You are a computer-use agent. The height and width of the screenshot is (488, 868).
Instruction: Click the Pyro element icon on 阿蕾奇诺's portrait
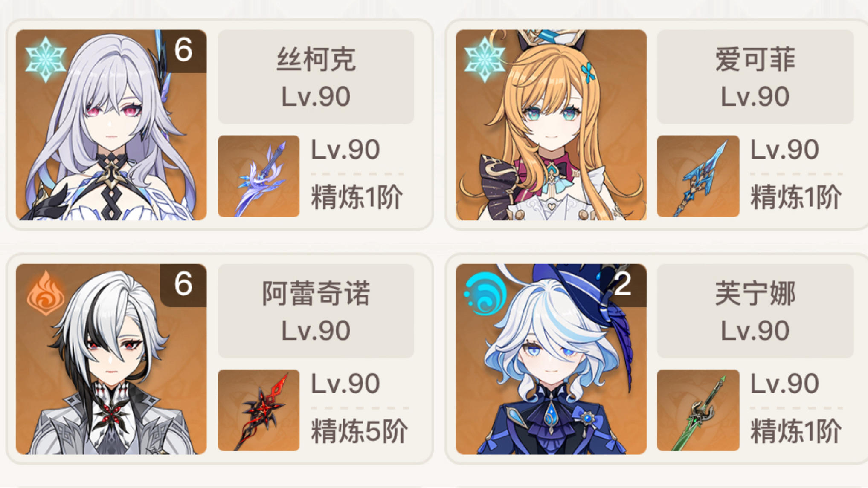pyautogui.click(x=46, y=293)
